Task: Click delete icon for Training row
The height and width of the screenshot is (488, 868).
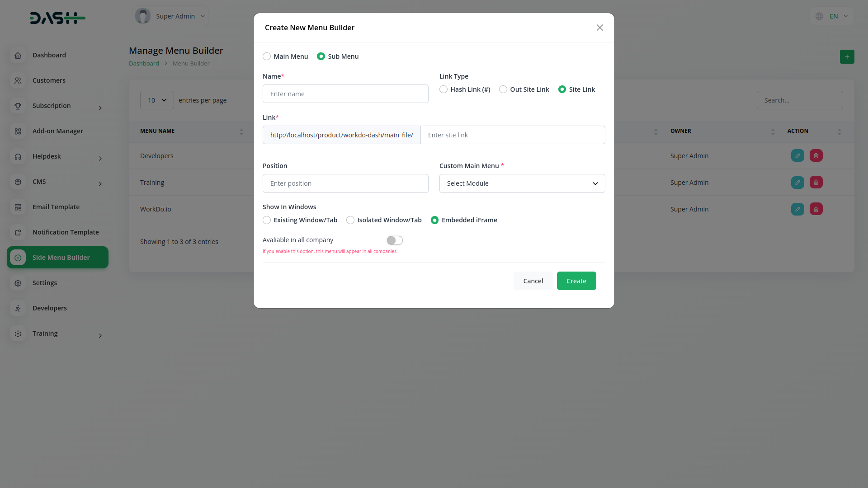Action: (816, 183)
